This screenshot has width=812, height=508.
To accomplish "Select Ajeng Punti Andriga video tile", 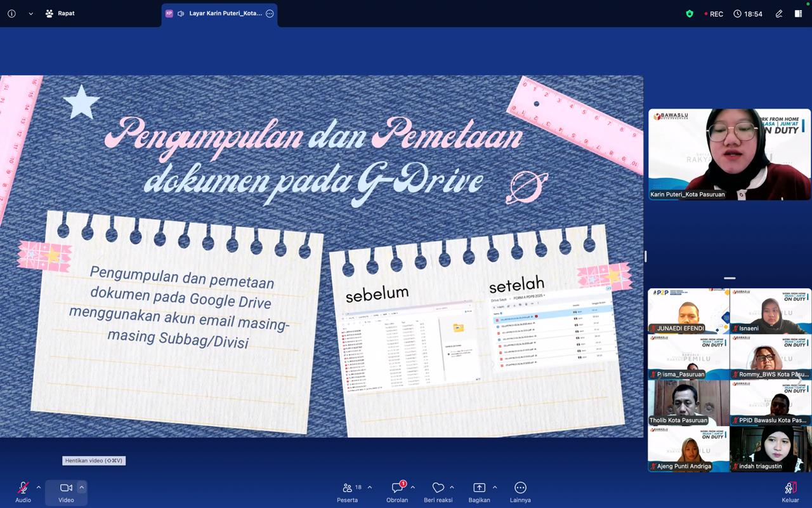I will pos(688,448).
